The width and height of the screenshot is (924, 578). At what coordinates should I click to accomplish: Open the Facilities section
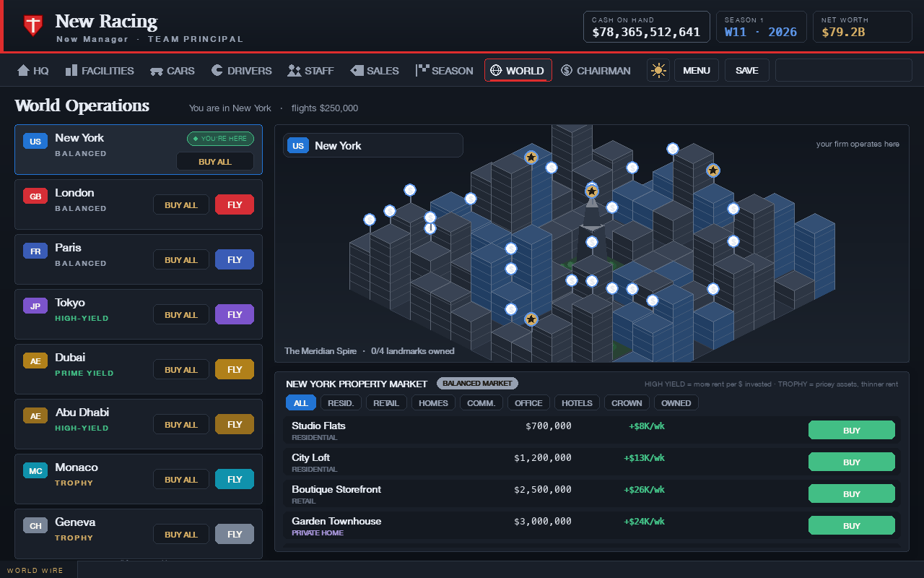tap(100, 70)
